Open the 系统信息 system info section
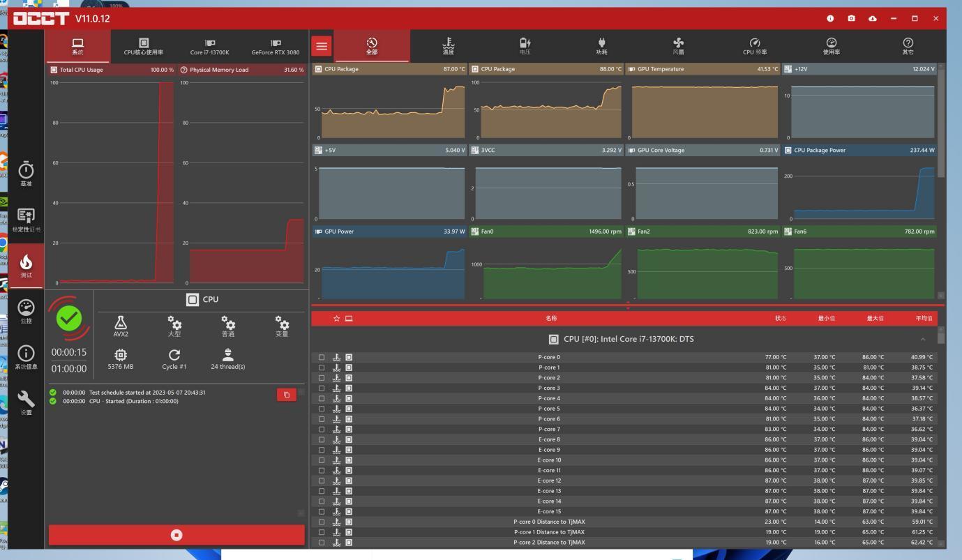The width and height of the screenshot is (962, 560). point(26,357)
